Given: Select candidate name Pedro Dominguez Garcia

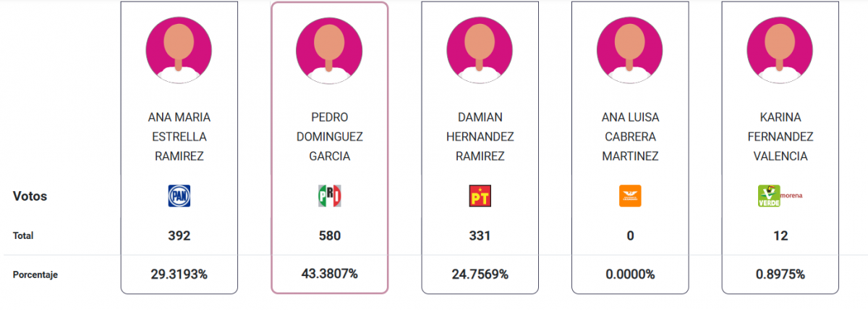Looking at the screenshot, I should (x=329, y=136).
